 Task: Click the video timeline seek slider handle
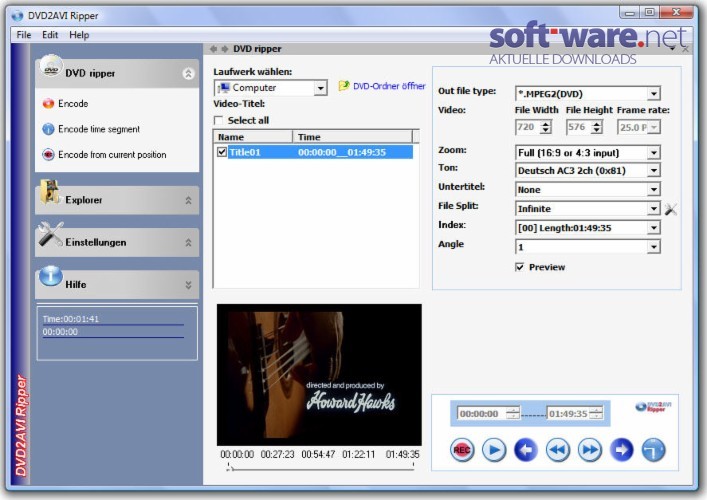coord(230,468)
